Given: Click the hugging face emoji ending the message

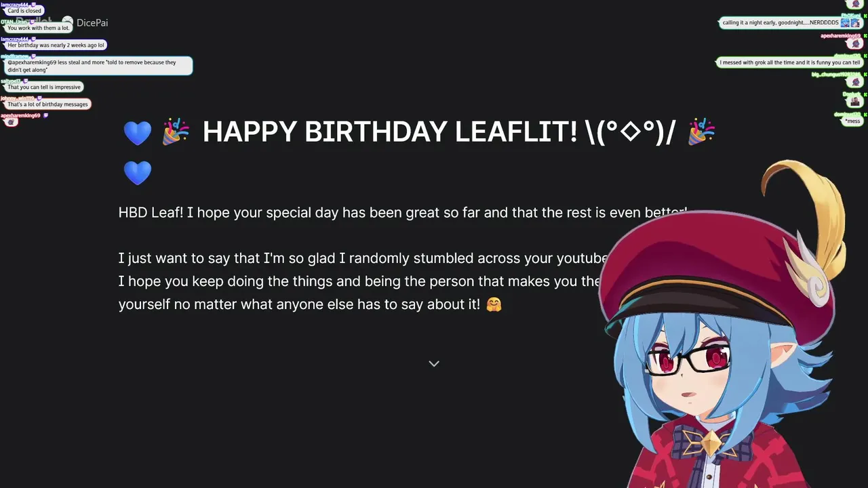Looking at the screenshot, I should coord(494,304).
